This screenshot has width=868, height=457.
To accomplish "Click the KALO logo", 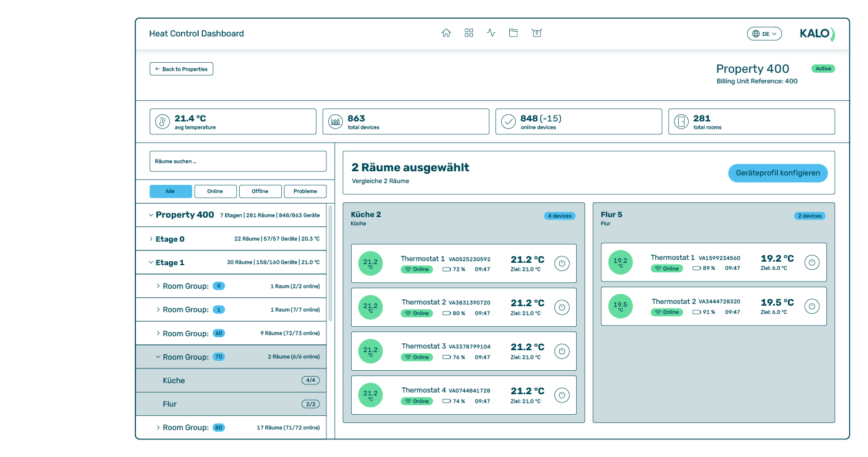I will pos(817,34).
